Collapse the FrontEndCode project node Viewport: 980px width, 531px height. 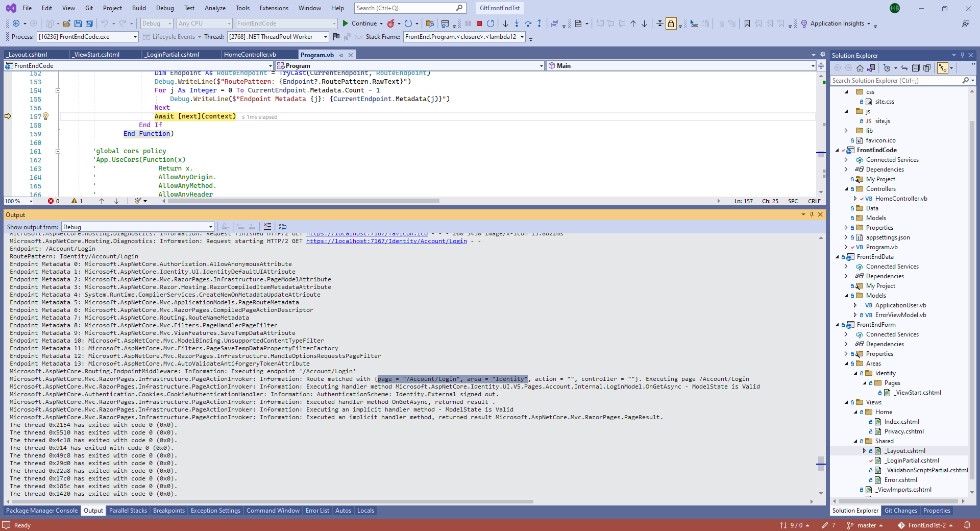[x=837, y=150]
